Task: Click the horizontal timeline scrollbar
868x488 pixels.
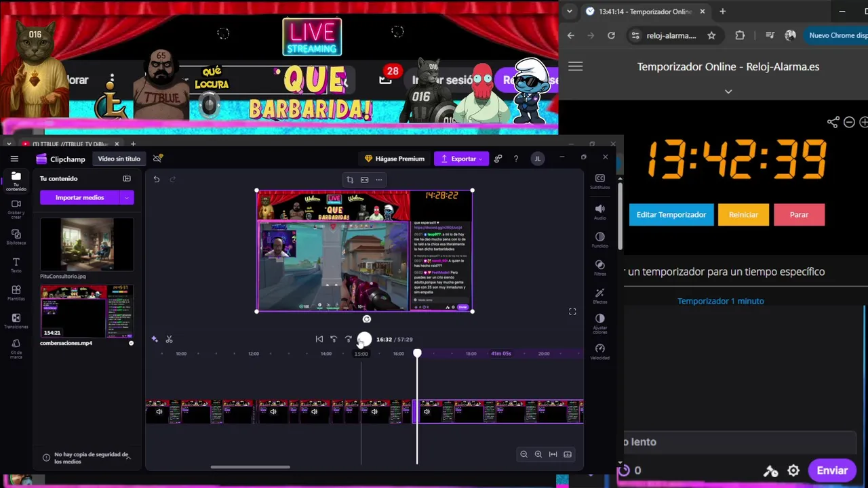Action: 250,466
